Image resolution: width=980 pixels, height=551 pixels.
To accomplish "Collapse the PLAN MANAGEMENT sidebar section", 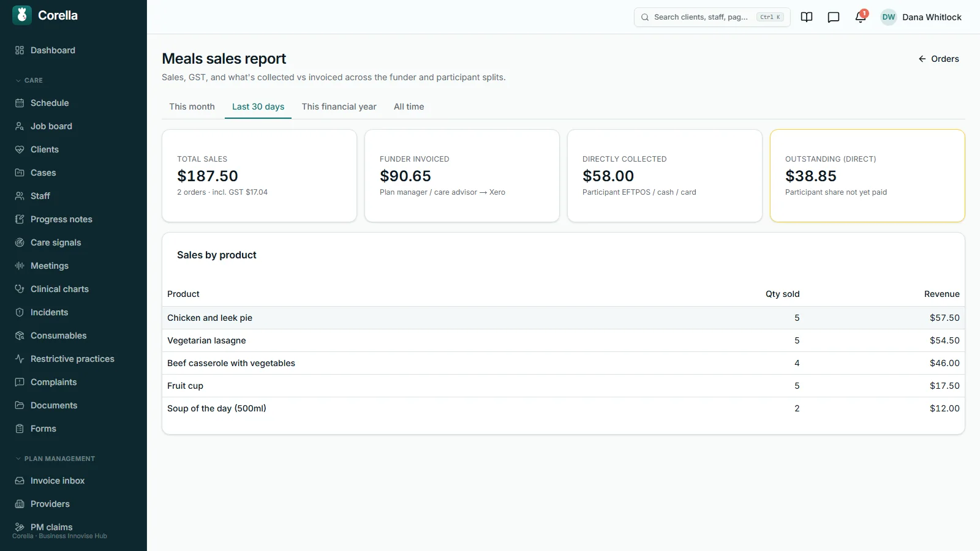I will [55, 459].
